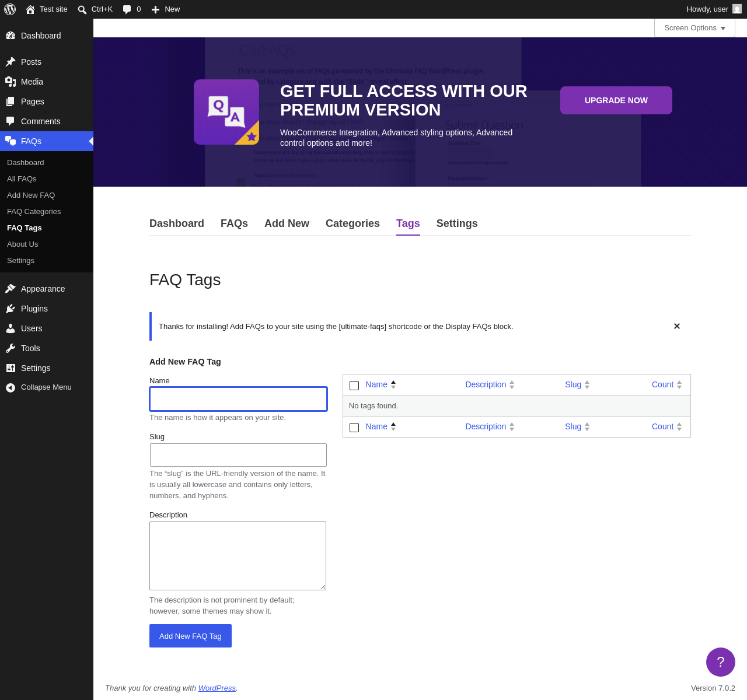Click the Users person icon
Viewport: 747px width, 700px height.
point(11,328)
